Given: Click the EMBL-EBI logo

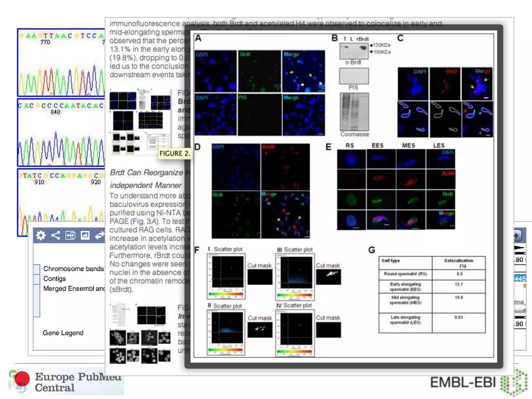Looking at the screenshot, I should point(478,382).
